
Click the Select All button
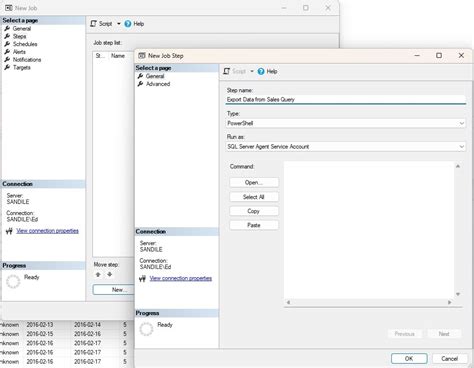click(x=254, y=197)
